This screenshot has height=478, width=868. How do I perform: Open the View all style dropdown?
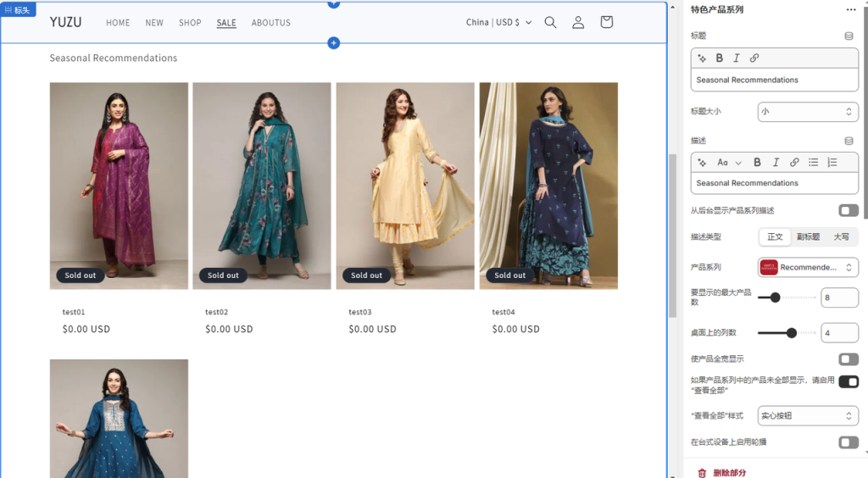pyautogui.click(x=808, y=416)
